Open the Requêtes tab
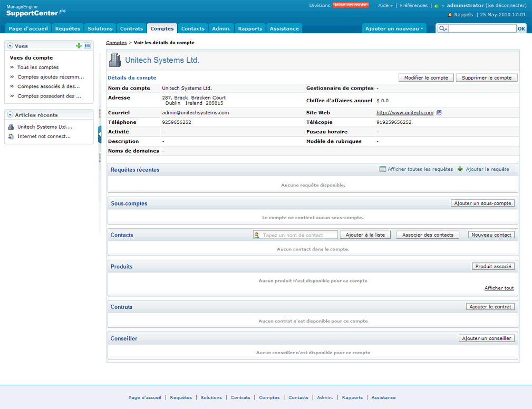532x409 pixels. pos(67,29)
